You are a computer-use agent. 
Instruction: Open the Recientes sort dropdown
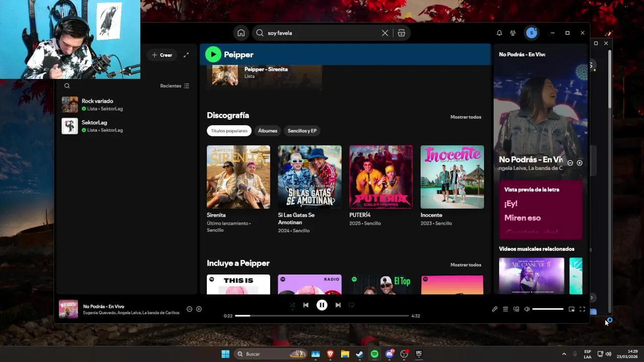point(175,86)
